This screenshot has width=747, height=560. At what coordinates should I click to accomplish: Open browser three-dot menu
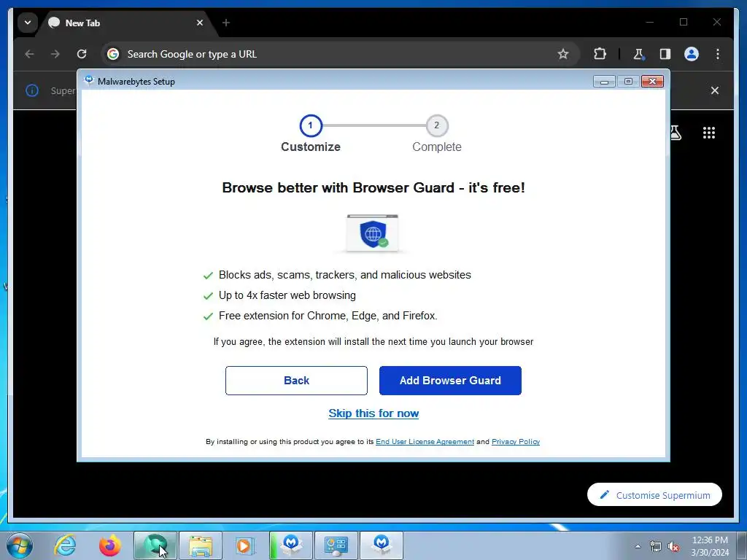click(x=718, y=54)
